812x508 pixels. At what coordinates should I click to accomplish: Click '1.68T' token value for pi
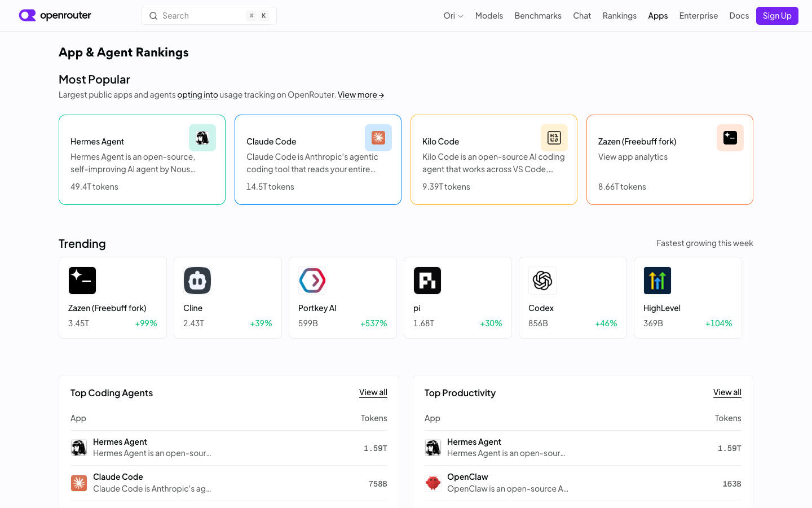pos(423,323)
